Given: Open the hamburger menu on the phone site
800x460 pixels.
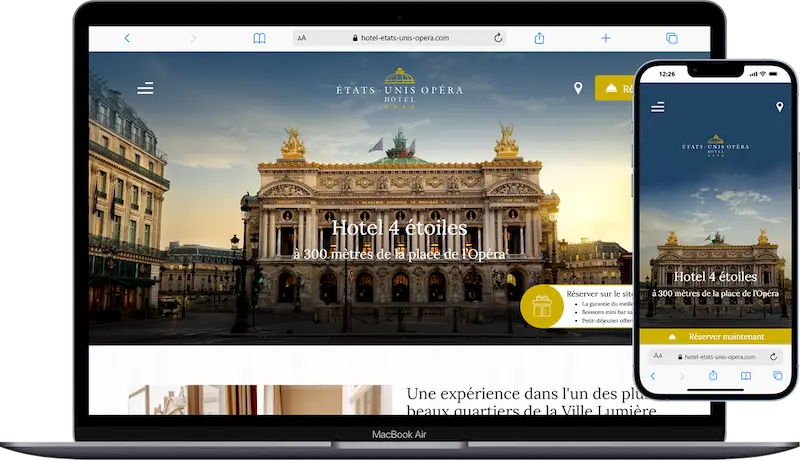Looking at the screenshot, I should tap(658, 107).
